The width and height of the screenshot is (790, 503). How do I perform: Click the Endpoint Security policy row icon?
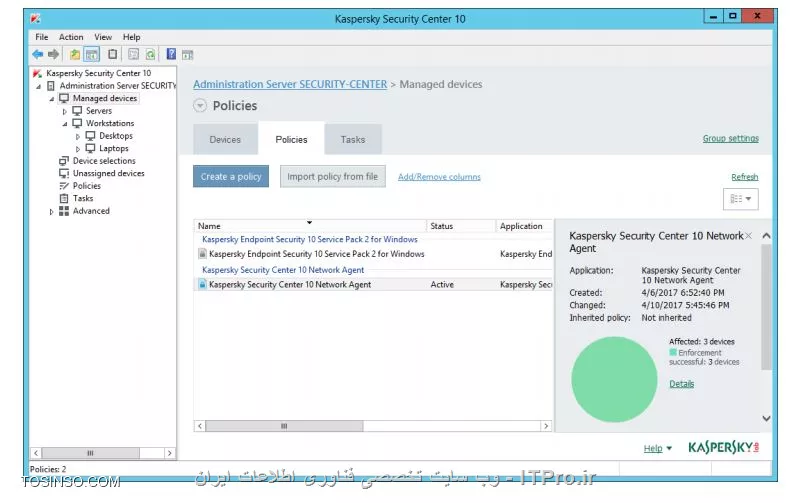[202, 254]
